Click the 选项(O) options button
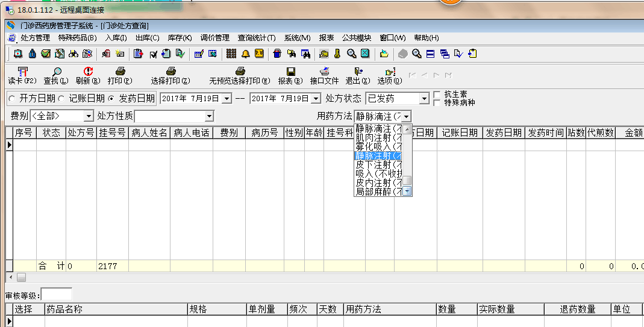Screen dimensions: 644x327 (390, 76)
